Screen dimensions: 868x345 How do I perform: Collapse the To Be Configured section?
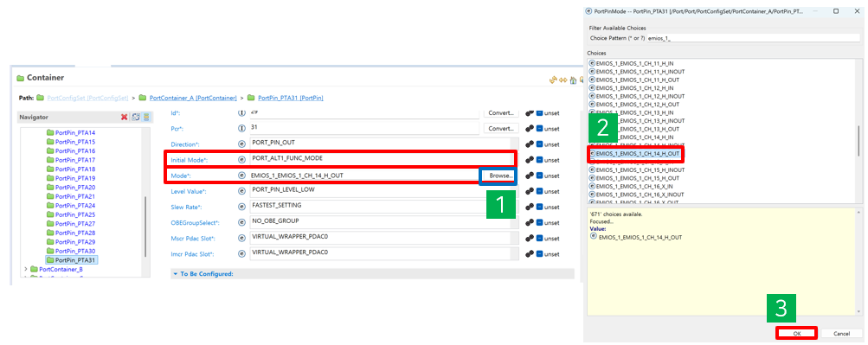[175, 274]
